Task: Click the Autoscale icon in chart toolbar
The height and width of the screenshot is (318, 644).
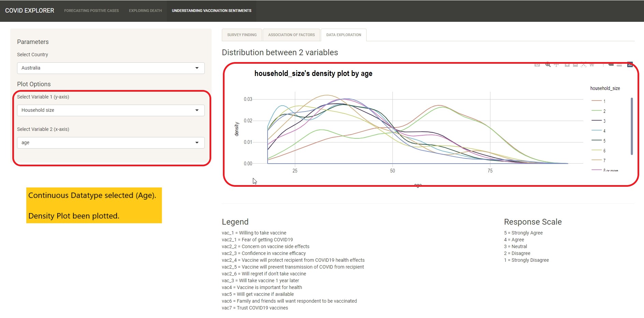Action: tap(584, 65)
